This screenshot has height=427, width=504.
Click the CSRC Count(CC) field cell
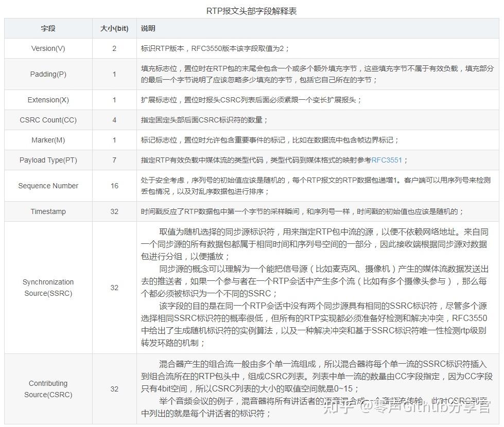point(48,120)
